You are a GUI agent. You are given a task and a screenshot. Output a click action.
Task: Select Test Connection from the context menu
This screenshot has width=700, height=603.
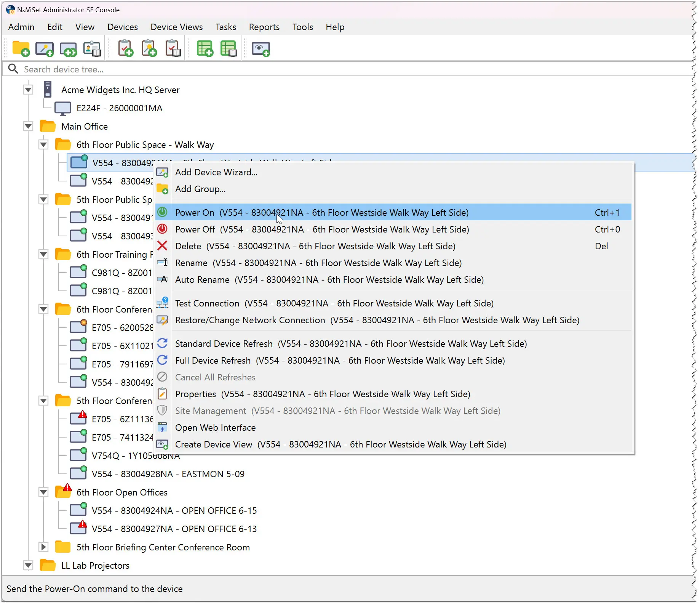[334, 303]
